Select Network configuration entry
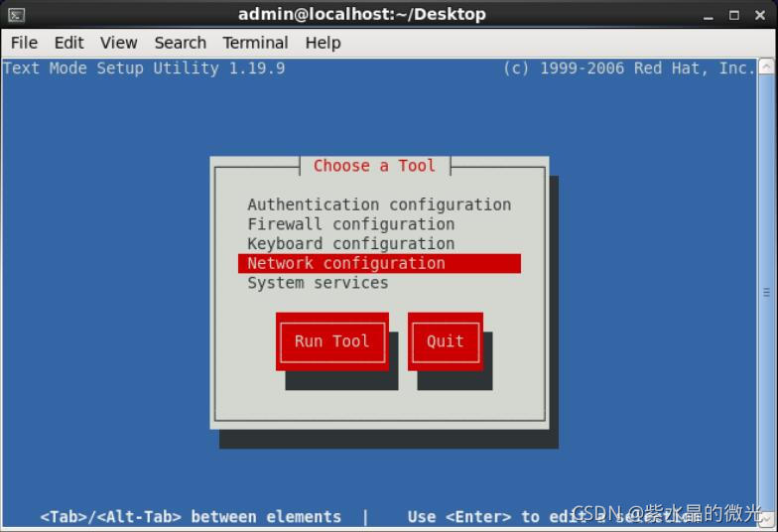The width and height of the screenshot is (778, 532). tap(379, 264)
